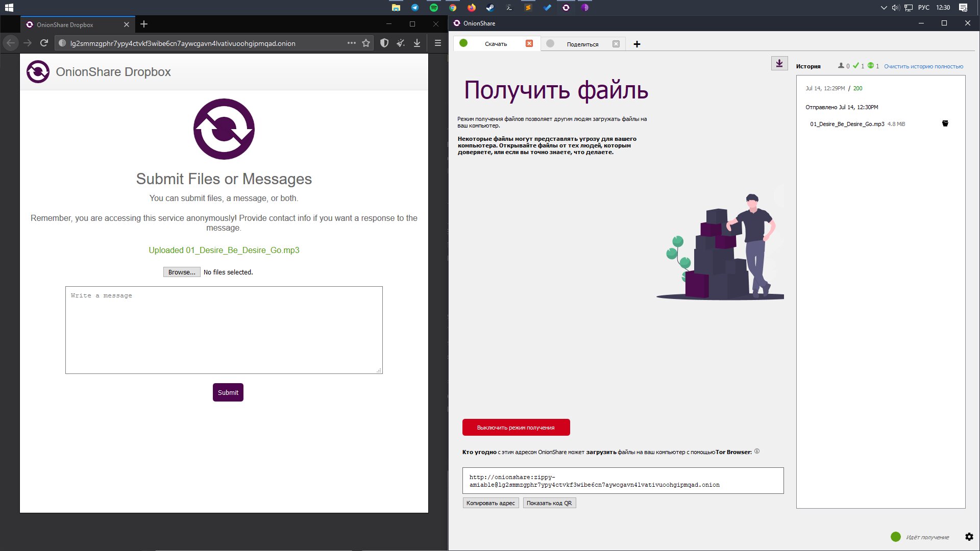Submit the dropbox form
Image resolution: width=980 pixels, height=551 pixels.
tap(228, 392)
